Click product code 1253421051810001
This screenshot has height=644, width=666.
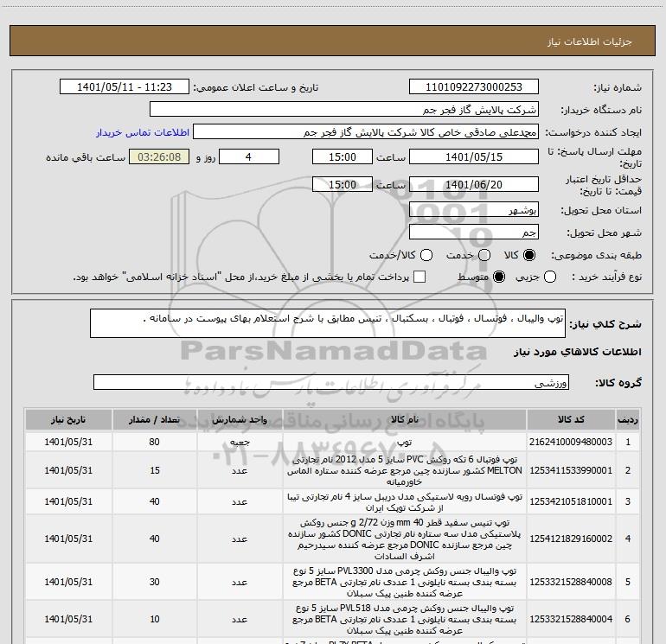point(571,501)
